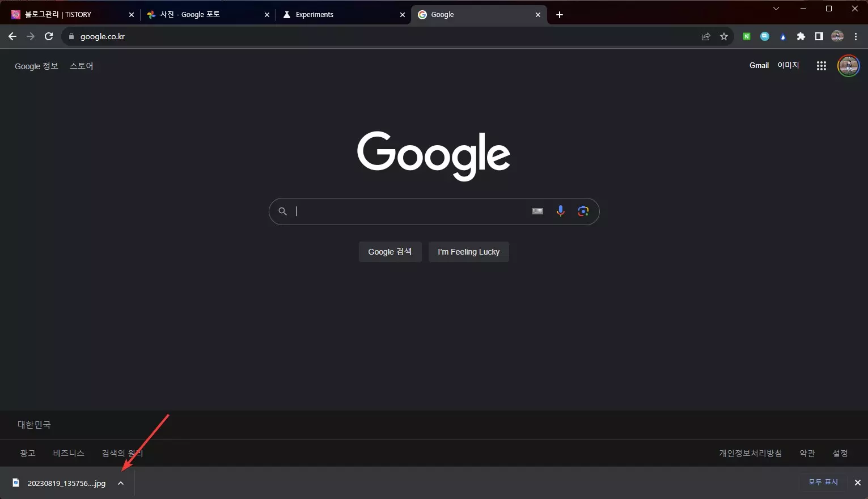Open the 이미지 link

coord(788,66)
